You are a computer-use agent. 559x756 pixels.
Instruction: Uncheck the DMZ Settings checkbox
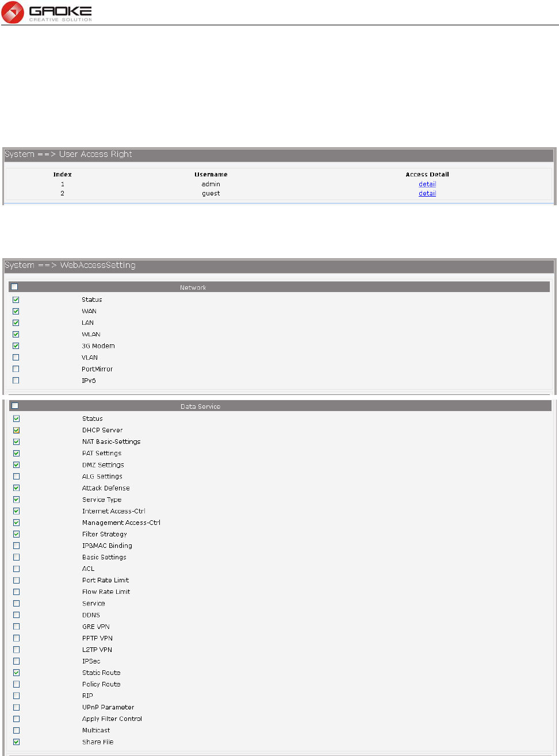coord(17,465)
